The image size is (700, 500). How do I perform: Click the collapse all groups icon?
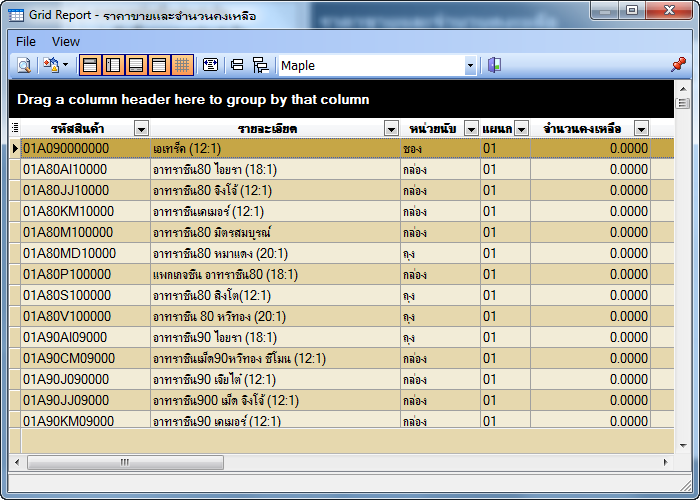(237, 65)
